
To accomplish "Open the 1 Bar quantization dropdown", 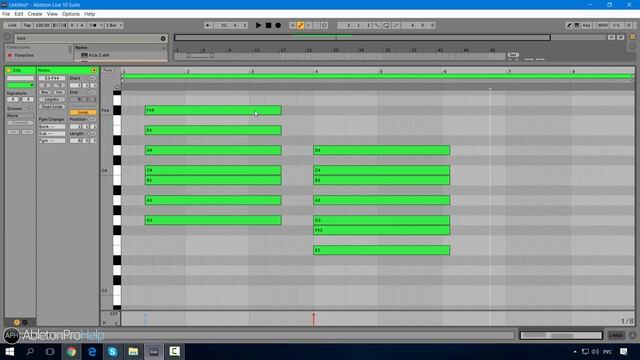I will pos(114,25).
